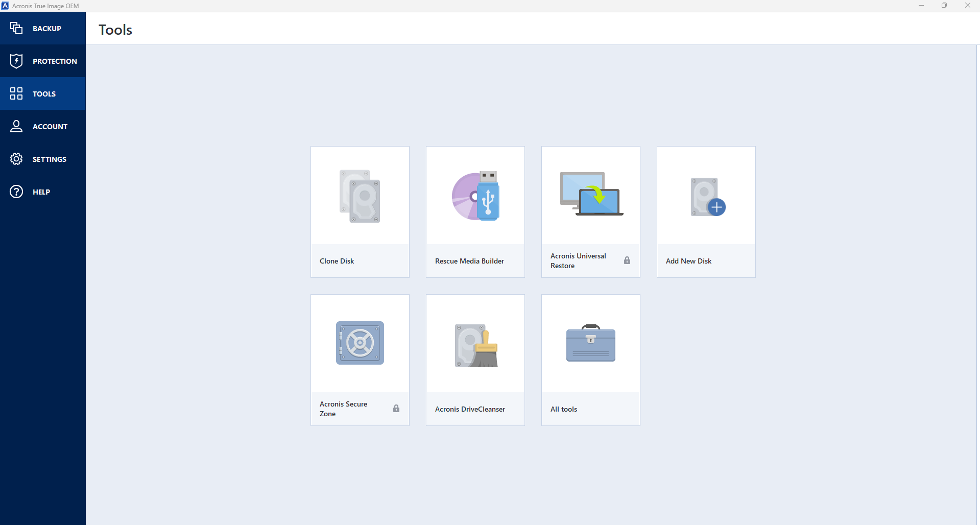This screenshot has height=525, width=980.
Task: Click the All tools label
Action: tap(564, 409)
